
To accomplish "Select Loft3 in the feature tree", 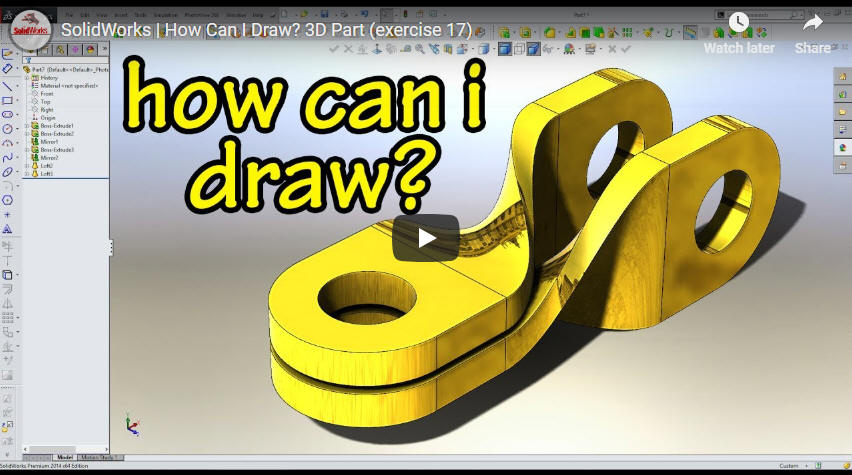I will click(x=42, y=174).
